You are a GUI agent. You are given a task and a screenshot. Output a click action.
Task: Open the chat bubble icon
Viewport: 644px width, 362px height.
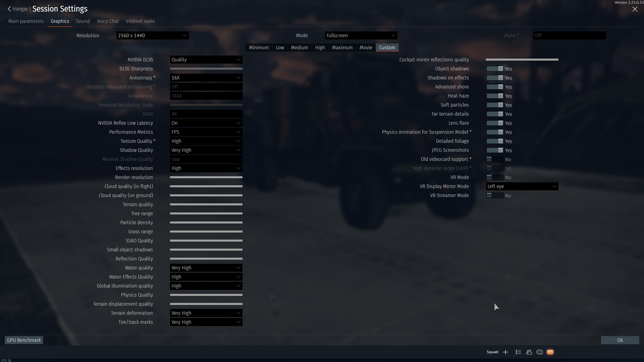[540, 352]
